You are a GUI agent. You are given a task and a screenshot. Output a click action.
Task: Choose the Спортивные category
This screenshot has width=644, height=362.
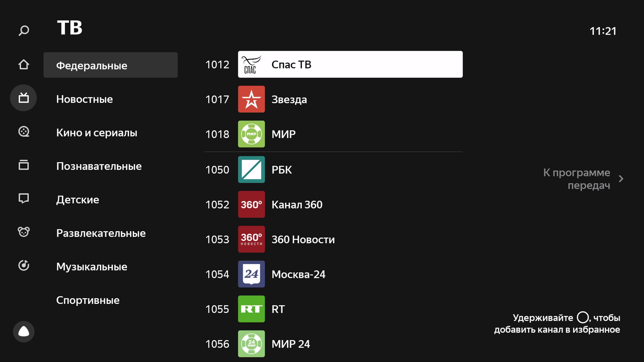88,300
